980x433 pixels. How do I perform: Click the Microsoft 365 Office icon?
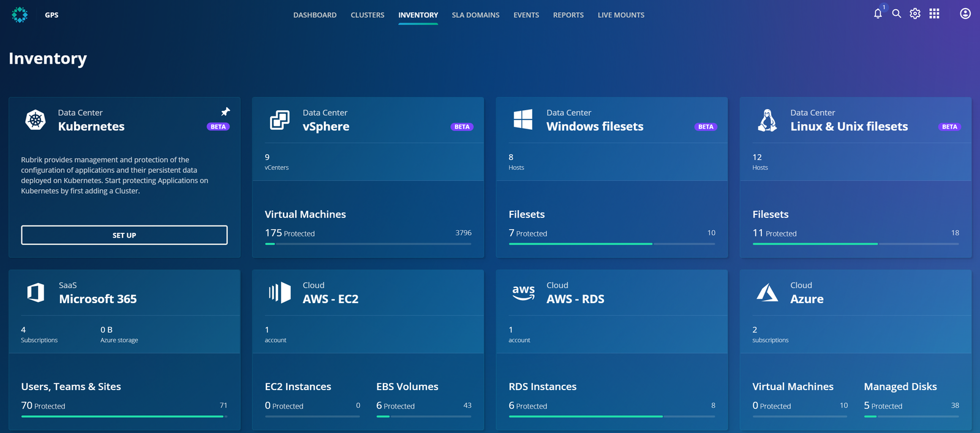tap(36, 292)
